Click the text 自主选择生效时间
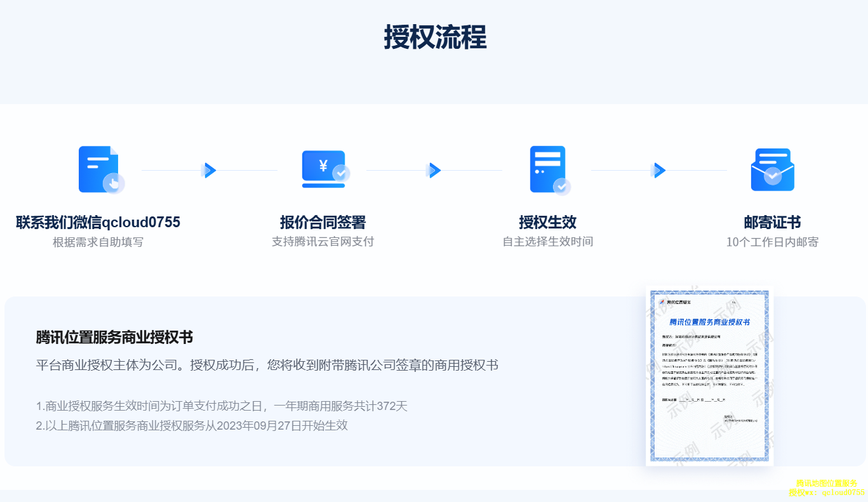The image size is (868, 502). 548,242
